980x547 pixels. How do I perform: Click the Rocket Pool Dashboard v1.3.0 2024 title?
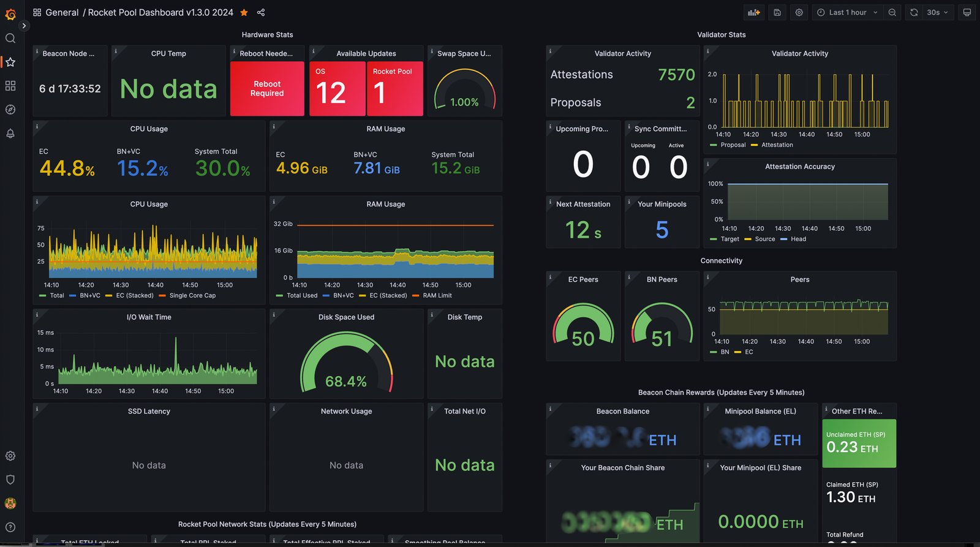click(160, 12)
